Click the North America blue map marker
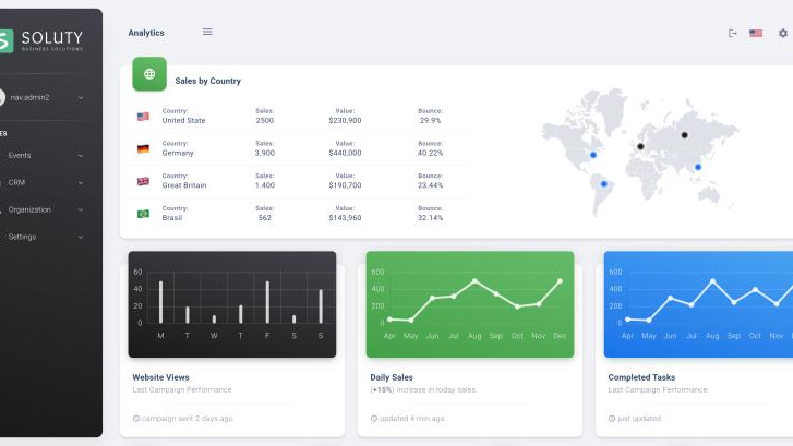793x446 pixels. pyautogui.click(x=593, y=155)
